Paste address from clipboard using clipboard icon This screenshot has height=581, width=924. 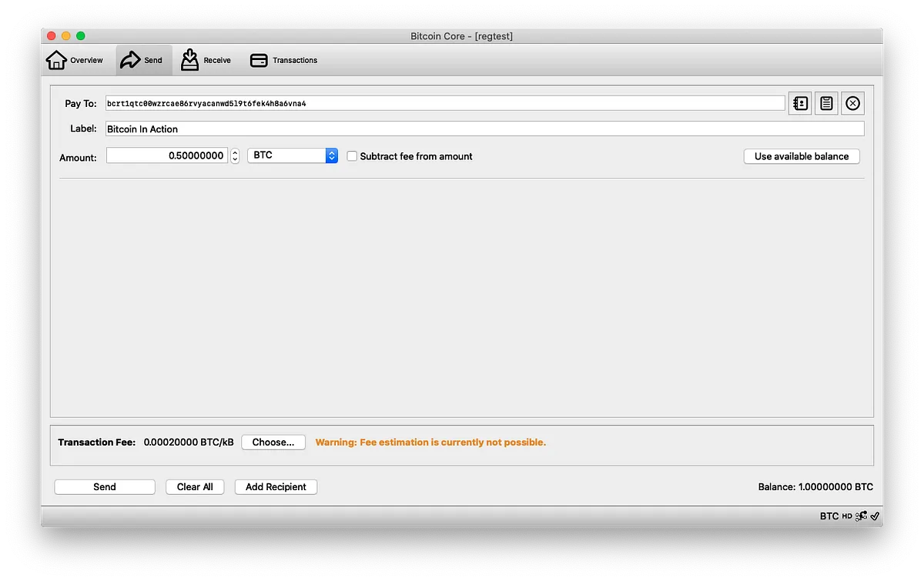click(825, 102)
